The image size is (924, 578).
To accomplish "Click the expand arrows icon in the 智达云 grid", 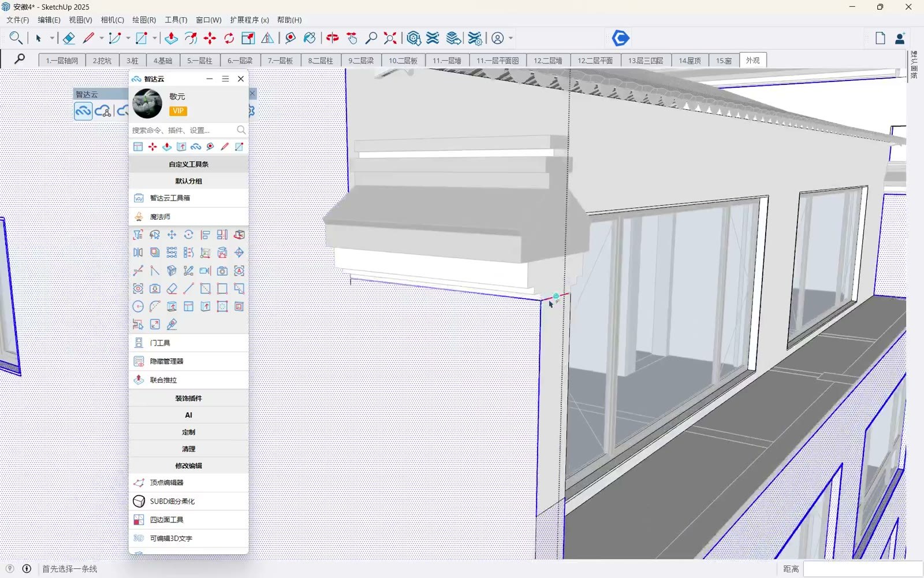I will tap(155, 324).
